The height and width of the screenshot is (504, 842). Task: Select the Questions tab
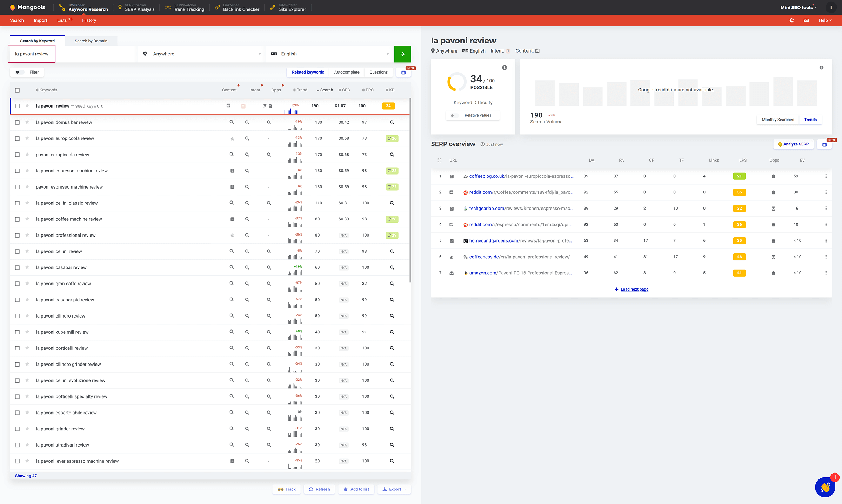click(378, 72)
